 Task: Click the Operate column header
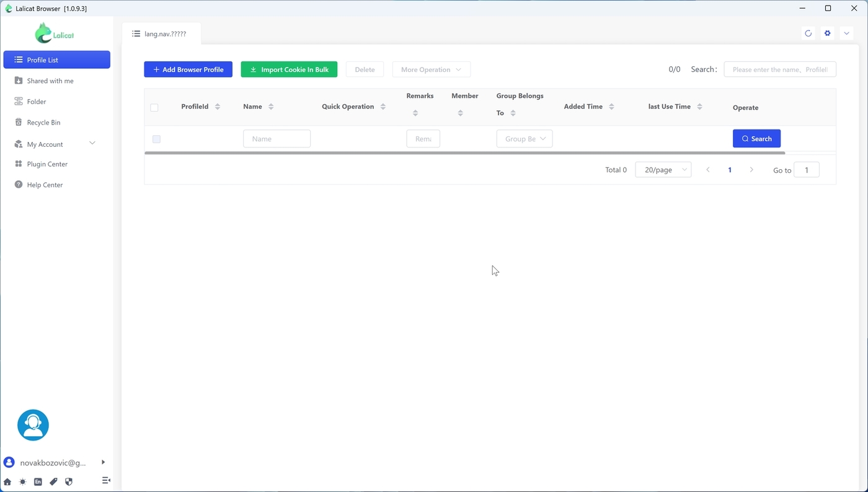745,108
